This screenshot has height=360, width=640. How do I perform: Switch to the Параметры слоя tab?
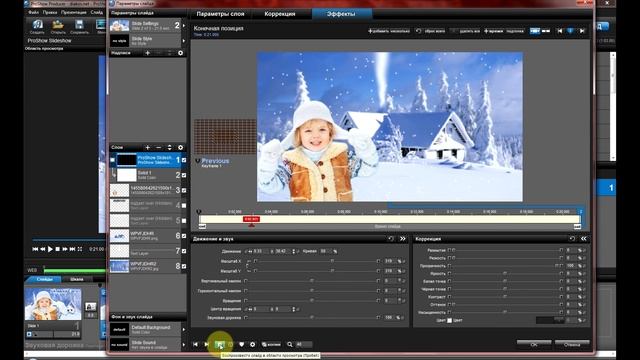click(220, 14)
